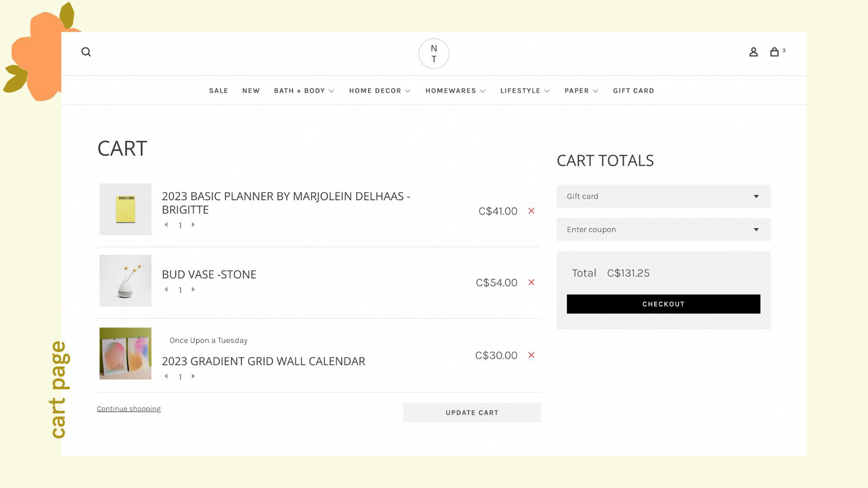Image resolution: width=868 pixels, height=488 pixels.
Task: Decrease the Basic Planner quantity
Action: click(x=166, y=225)
